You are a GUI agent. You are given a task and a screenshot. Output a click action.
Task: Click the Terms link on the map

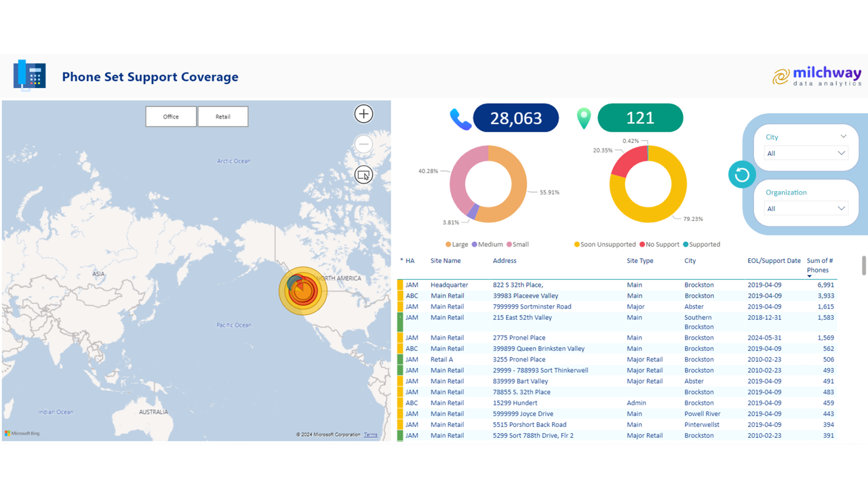click(370, 434)
